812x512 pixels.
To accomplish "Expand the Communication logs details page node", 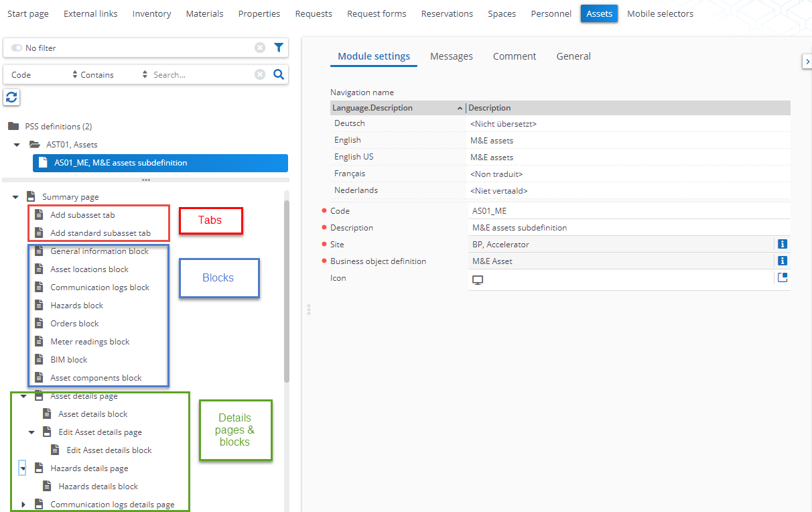I will coord(25,504).
